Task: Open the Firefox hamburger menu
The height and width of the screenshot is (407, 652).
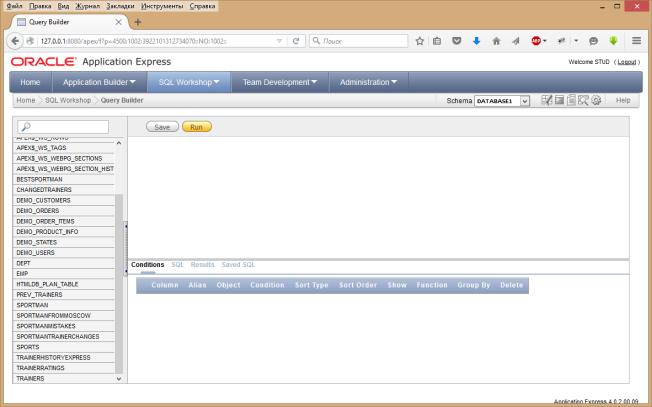Action: click(x=636, y=41)
